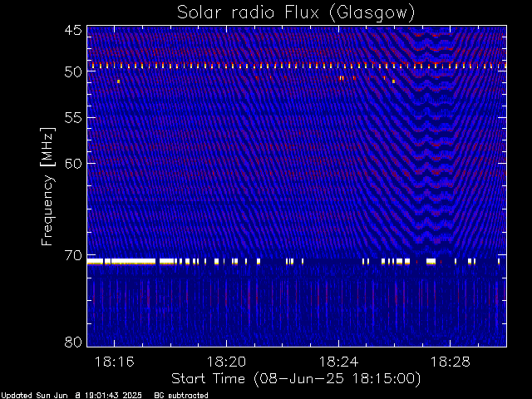The height and width of the screenshot is (399, 532).
Task: Click the 'BG subtracted' footer text
Action: [181, 396]
